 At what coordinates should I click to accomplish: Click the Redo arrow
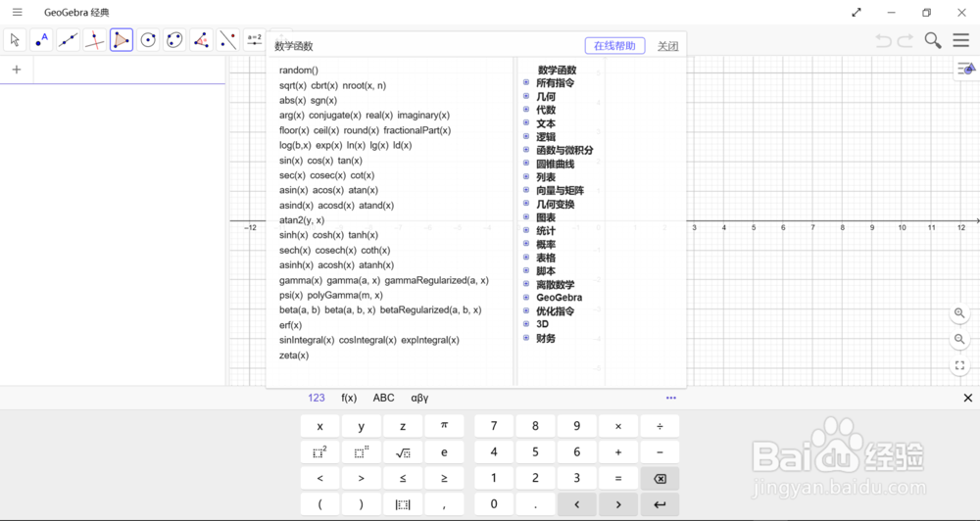[x=906, y=40]
